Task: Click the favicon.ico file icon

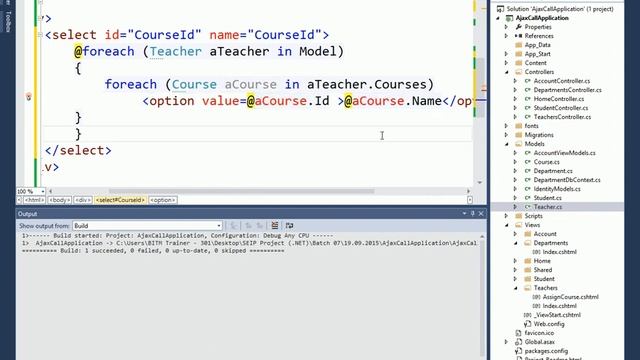Action: click(518, 333)
